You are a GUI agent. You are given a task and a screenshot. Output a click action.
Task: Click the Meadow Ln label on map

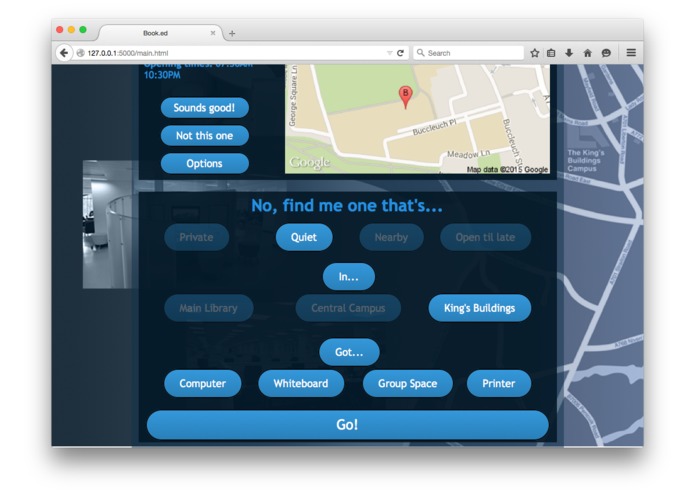(469, 154)
